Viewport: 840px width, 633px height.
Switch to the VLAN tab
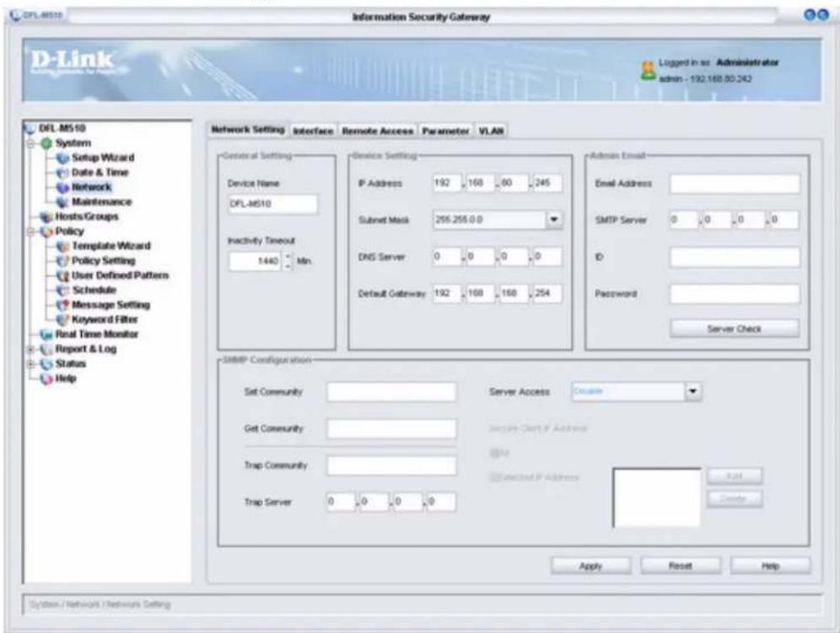pos(491,131)
